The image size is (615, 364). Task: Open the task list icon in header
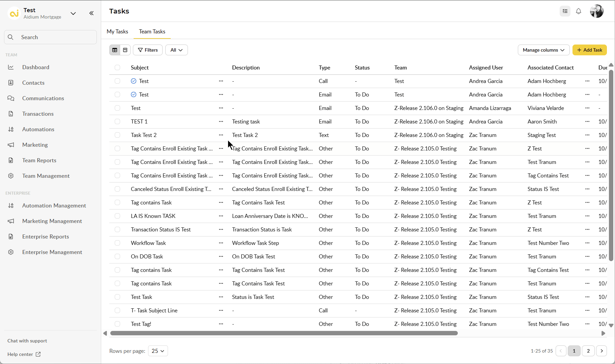pos(565,11)
